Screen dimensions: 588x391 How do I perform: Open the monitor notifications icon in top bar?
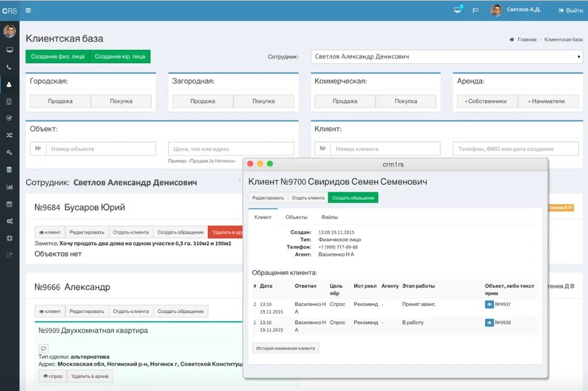(x=458, y=10)
